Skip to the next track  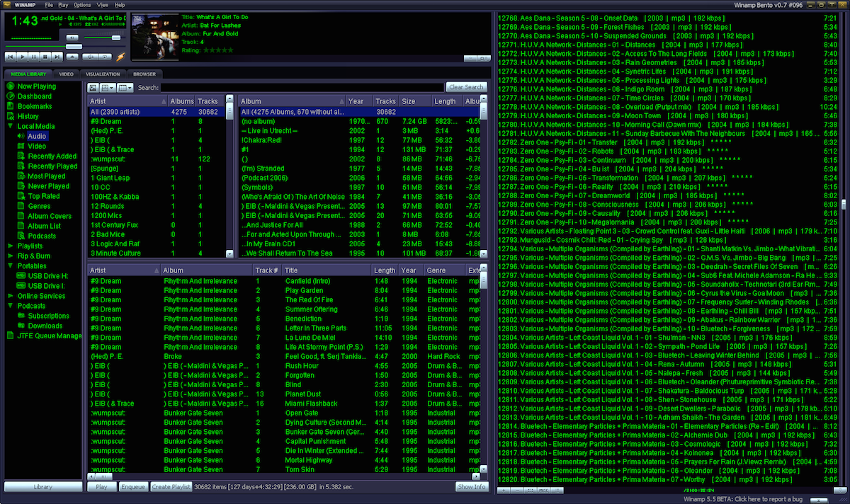coord(57,57)
